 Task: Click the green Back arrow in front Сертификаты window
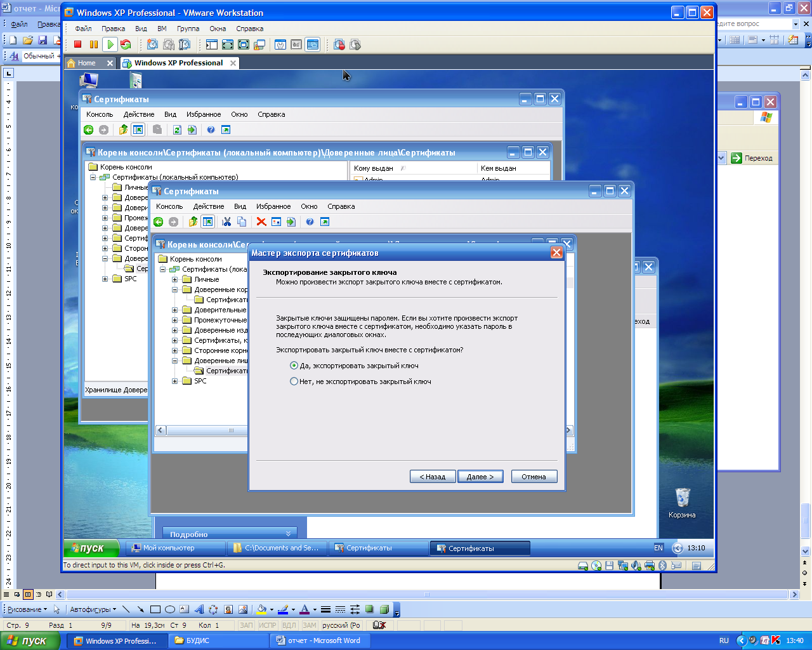pyautogui.click(x=159, y=222)
